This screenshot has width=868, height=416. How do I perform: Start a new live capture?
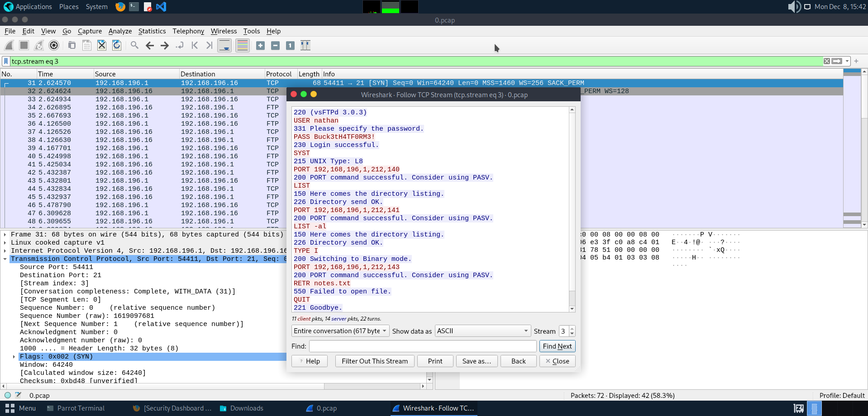9,45
